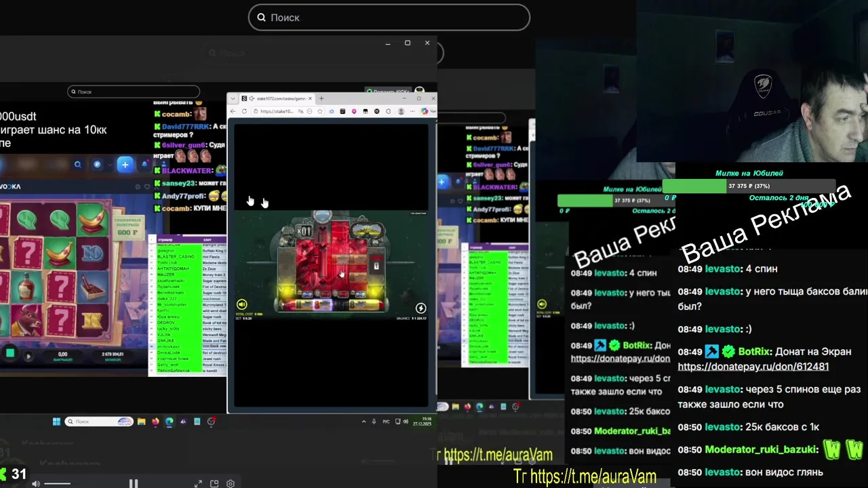Mute the video player volume speaker icon
The height and width of the screenshot is (488, 868).
(36, 483)
